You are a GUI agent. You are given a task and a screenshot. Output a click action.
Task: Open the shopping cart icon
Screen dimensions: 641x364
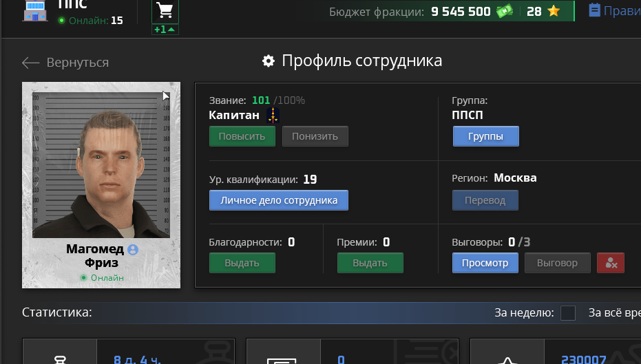pos(165,11)
